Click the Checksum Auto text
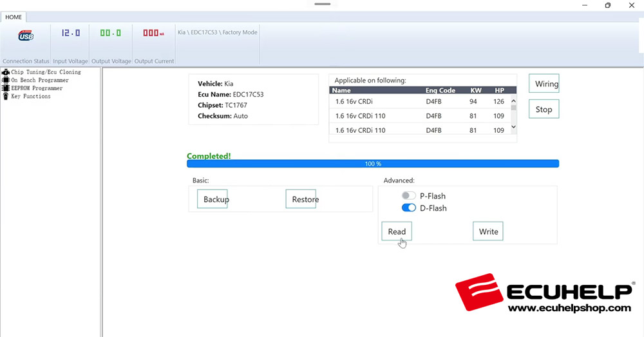The height and width of the screenshot is (337, 644). (223, 116)
